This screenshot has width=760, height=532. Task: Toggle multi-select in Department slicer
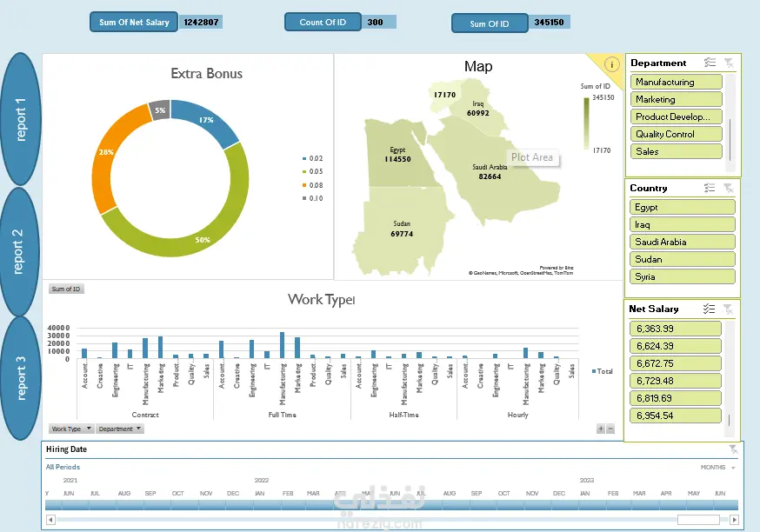click(710, 63)
